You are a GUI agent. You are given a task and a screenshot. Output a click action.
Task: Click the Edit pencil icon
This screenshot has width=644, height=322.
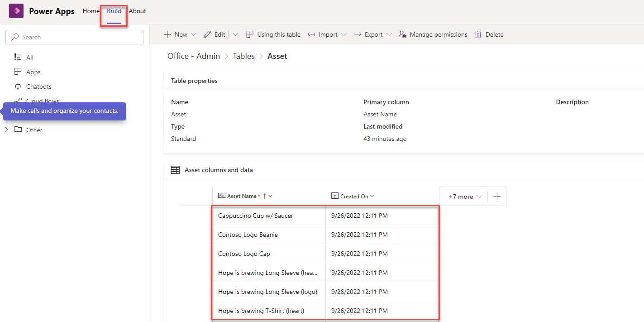pos(207,34)
